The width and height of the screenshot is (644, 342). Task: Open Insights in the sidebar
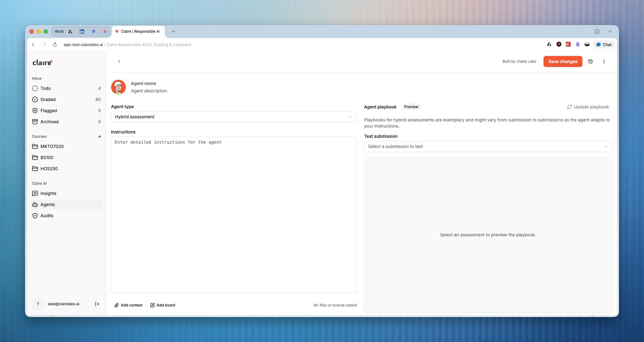(48, 193)
